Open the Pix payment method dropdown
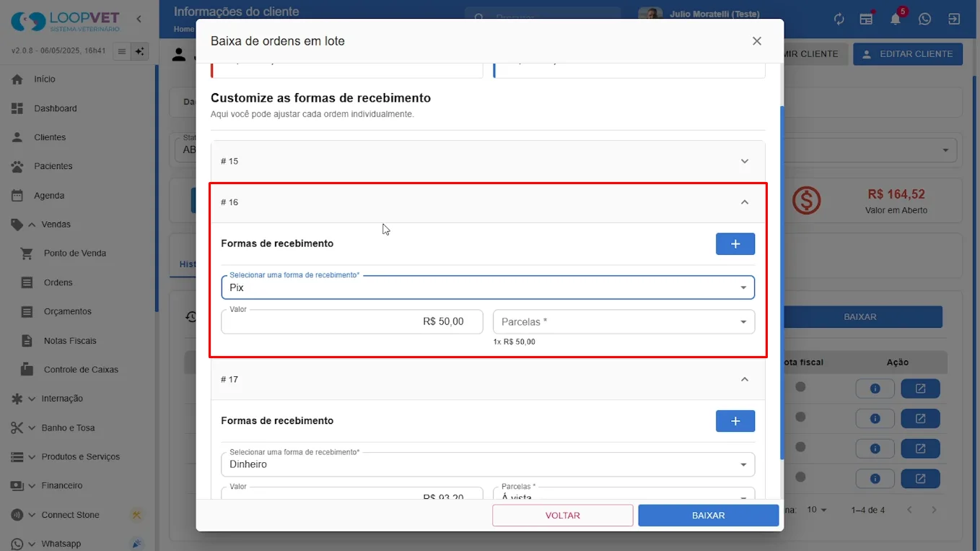The image size is (980, 551). tap(488, 287)
